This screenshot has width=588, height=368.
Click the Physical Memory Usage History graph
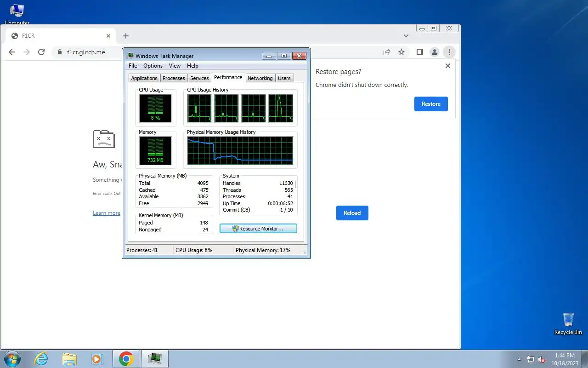point(240,150)
